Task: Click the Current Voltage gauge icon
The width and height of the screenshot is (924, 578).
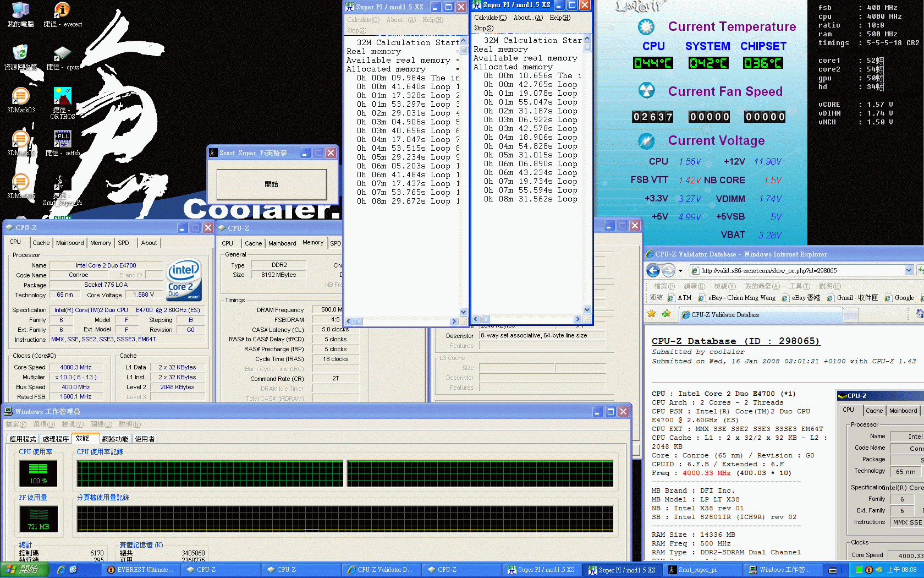Action: [x=646, y=141]
